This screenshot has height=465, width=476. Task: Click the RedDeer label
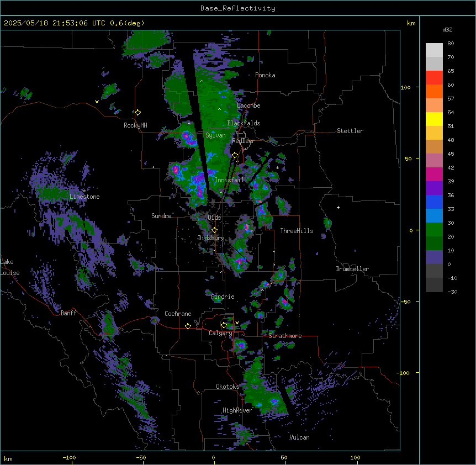[243, 141]
